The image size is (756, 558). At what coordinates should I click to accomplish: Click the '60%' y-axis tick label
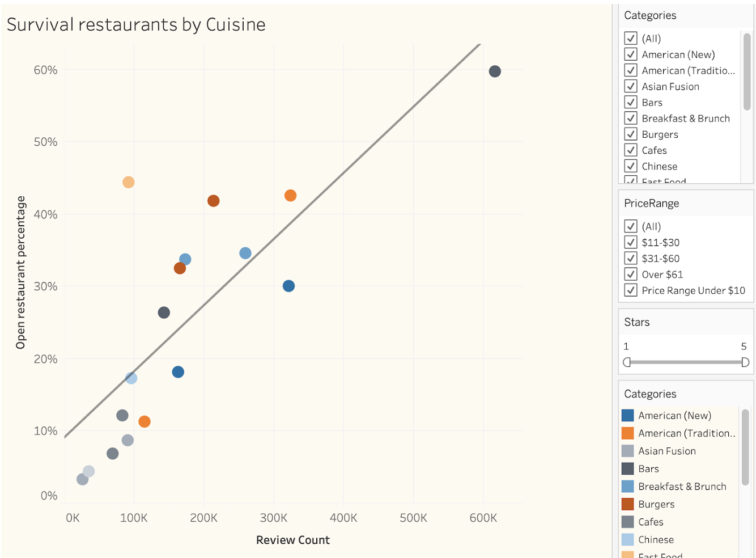click(45, 70)
